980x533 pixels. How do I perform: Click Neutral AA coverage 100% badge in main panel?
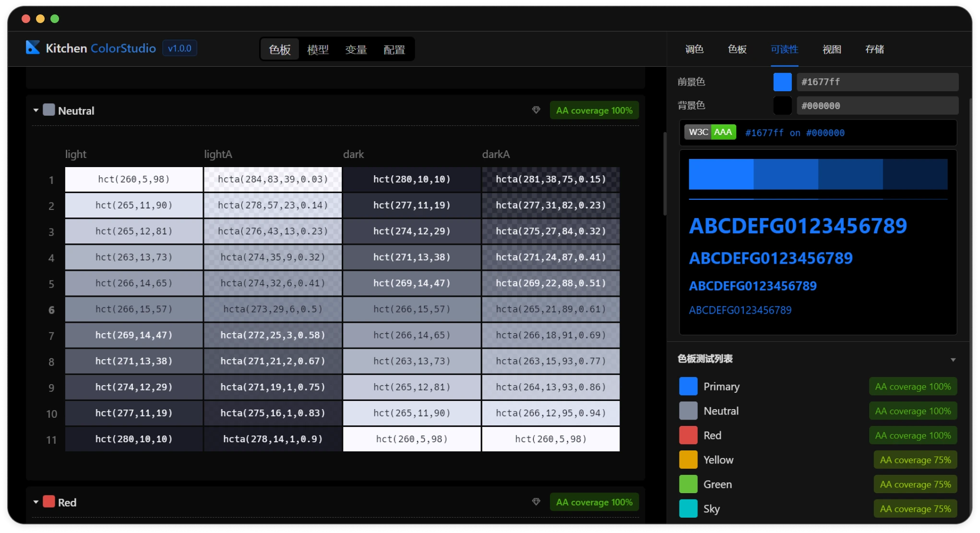tap(594, 110)
